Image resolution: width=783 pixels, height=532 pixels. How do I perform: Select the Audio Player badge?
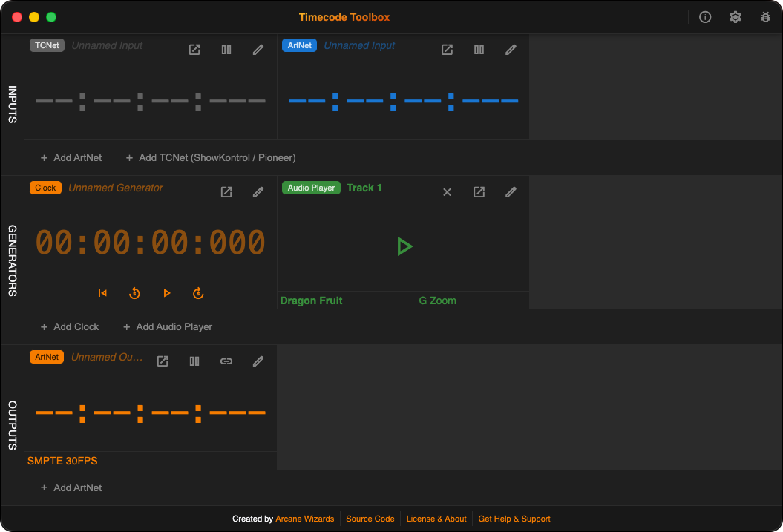pos(311,188)
